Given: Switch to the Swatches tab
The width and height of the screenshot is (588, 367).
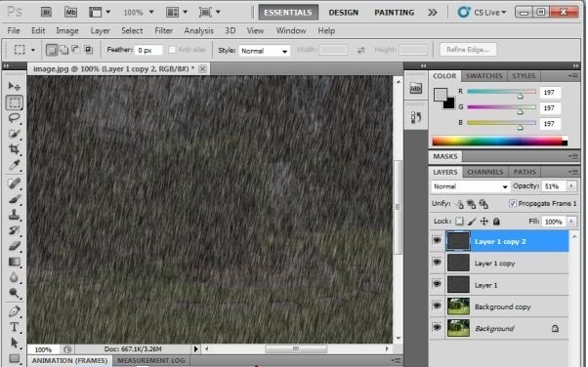Looking at the screenshot, I should 483,76.
